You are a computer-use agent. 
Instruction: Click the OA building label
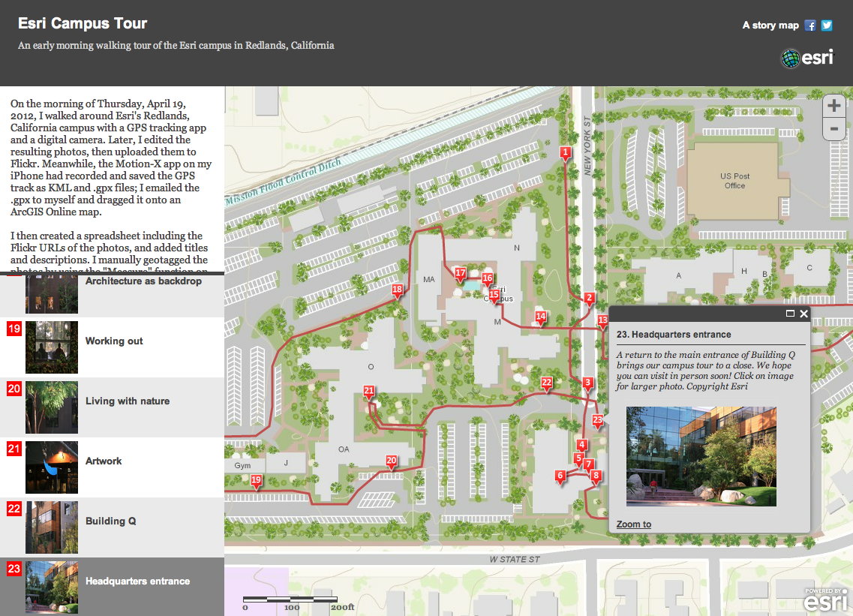[344, 449]
